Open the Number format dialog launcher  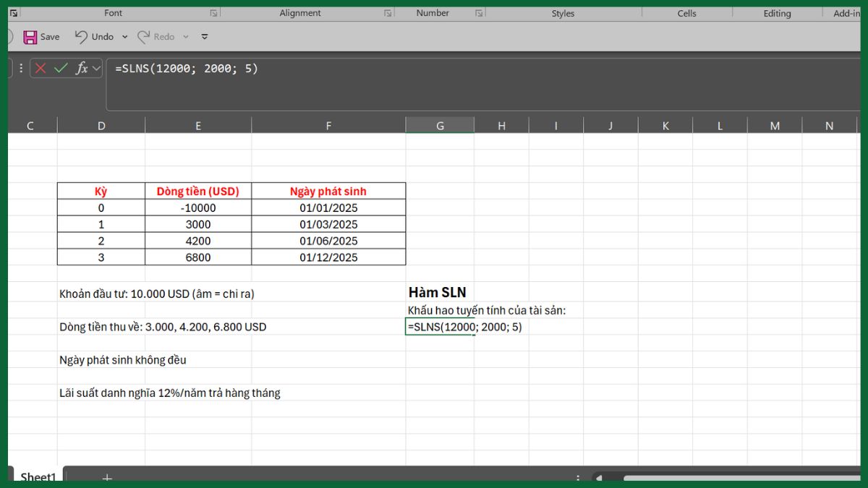point(479,12)
